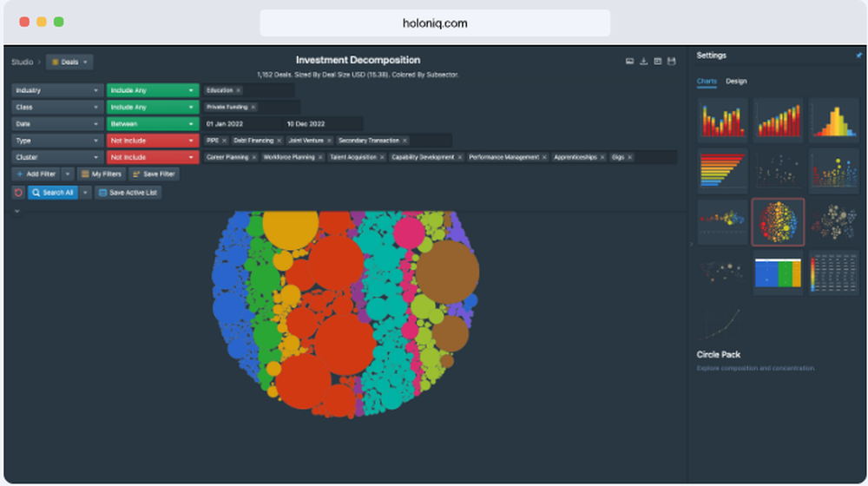Screen dimensions: 868x486
Task: Remove the Workforce Planning tag
Action: click(320, 157)
